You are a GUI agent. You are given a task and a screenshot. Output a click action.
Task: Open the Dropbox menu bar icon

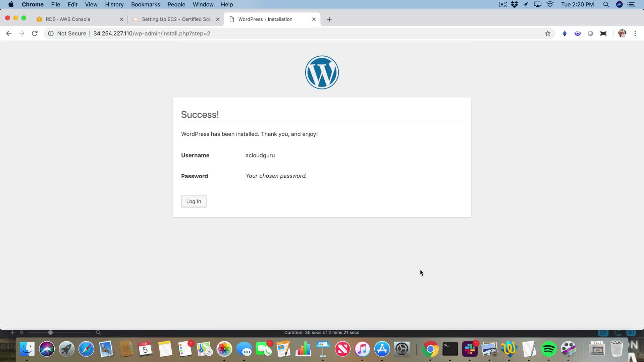(x=514, y=4)
